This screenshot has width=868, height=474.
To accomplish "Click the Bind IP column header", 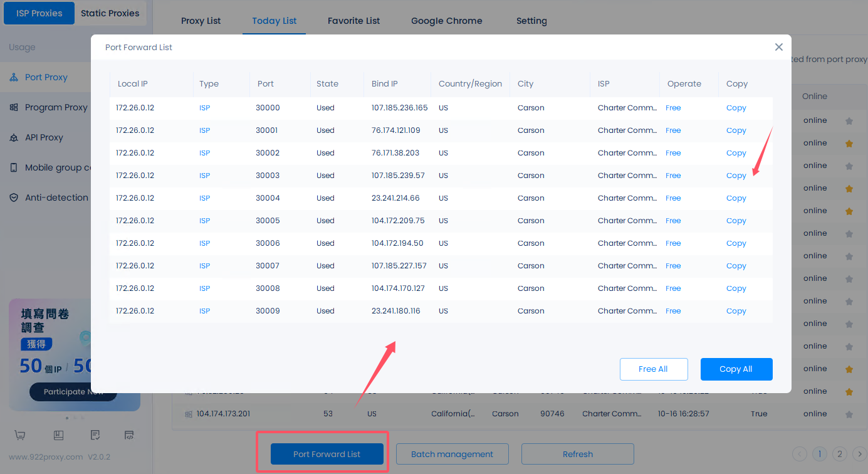I will 385,84.
